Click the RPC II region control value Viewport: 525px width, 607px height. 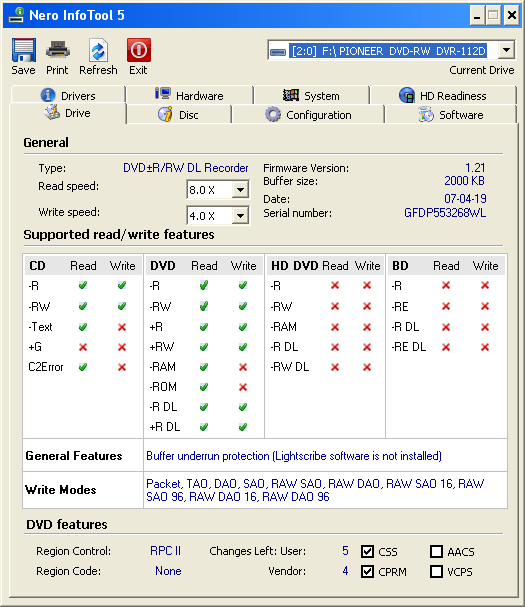coord(165,550)
